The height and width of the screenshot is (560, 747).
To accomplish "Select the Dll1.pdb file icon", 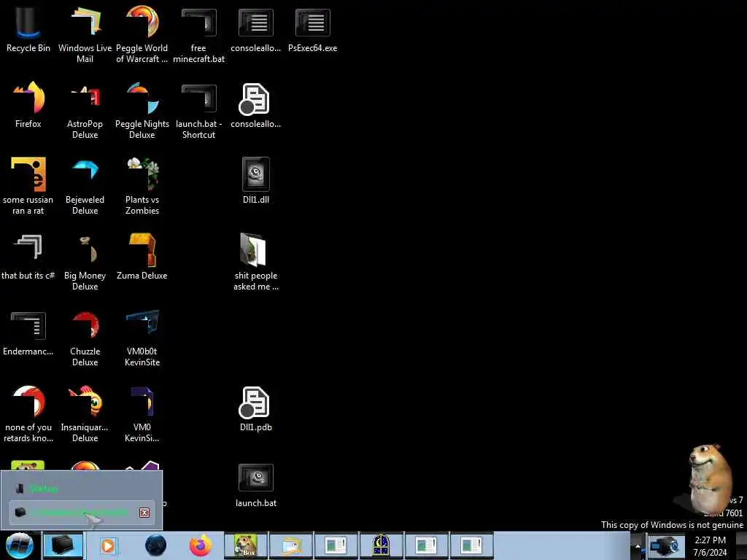I will [256, 408].
